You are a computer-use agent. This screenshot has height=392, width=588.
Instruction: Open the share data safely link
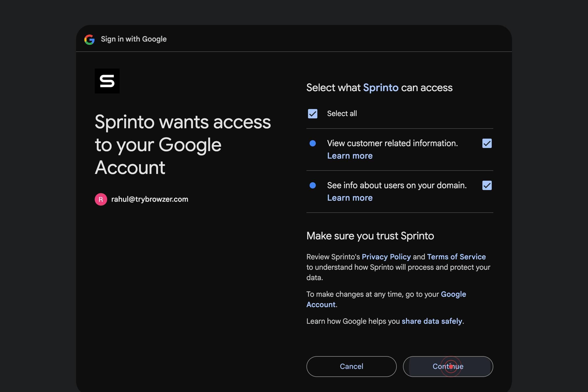(432, 321)
